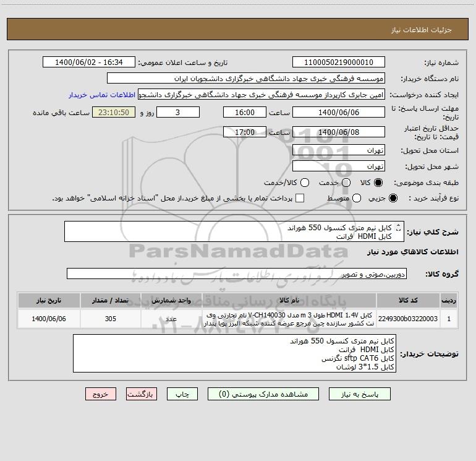Click the شماره نیاز field 1100050219000010
This screenshot has height=461, width=476.
coord(339,62)
